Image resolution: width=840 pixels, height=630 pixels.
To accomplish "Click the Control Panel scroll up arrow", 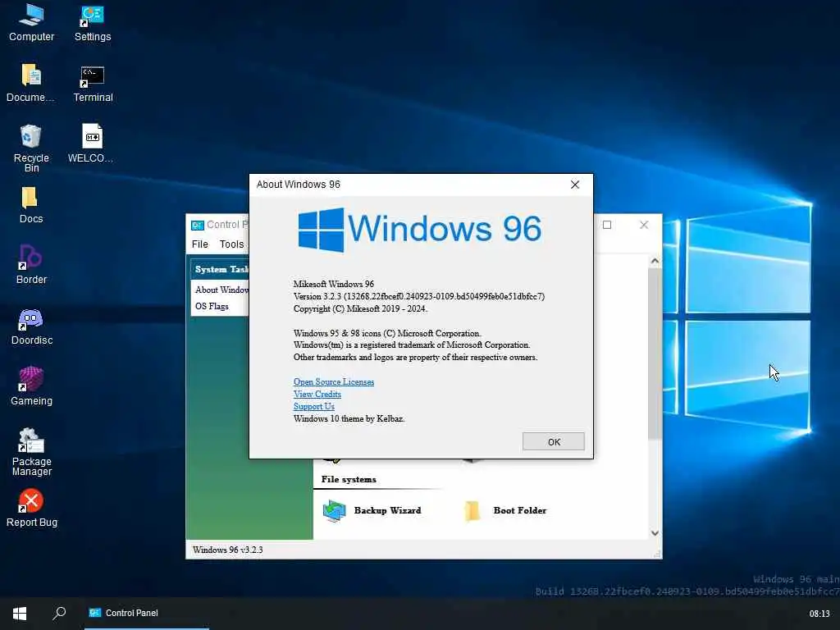I will pyautogui.click(x=655, y=262).
